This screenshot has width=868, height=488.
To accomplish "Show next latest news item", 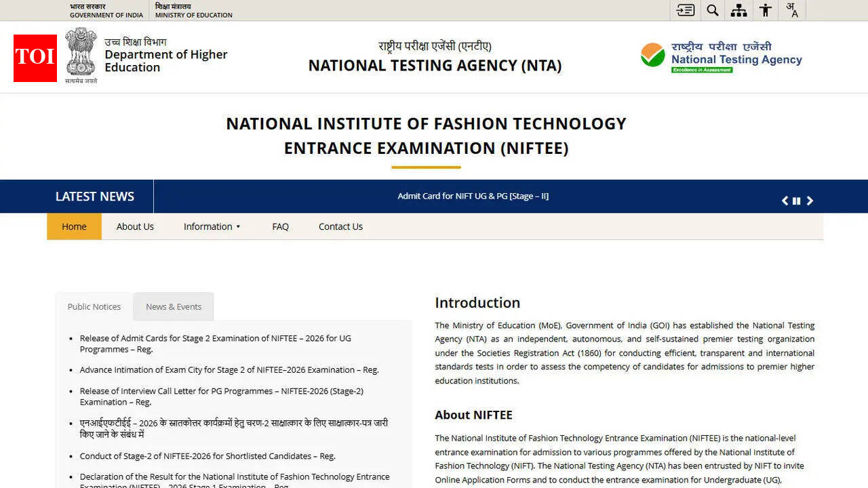I will 810,201.
